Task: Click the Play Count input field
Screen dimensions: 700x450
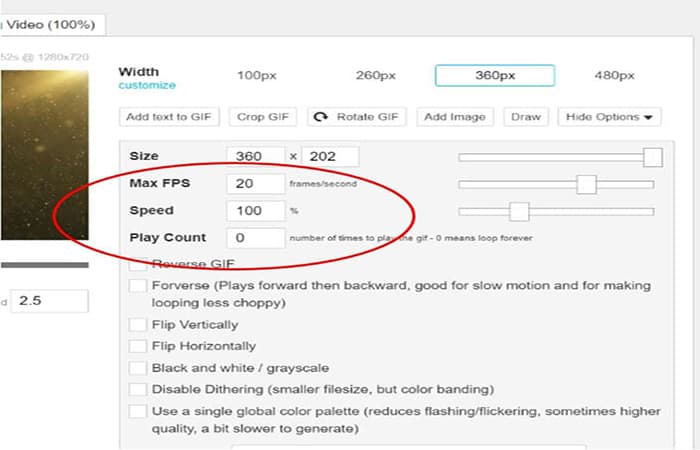Action: click(x=254, y=238)
